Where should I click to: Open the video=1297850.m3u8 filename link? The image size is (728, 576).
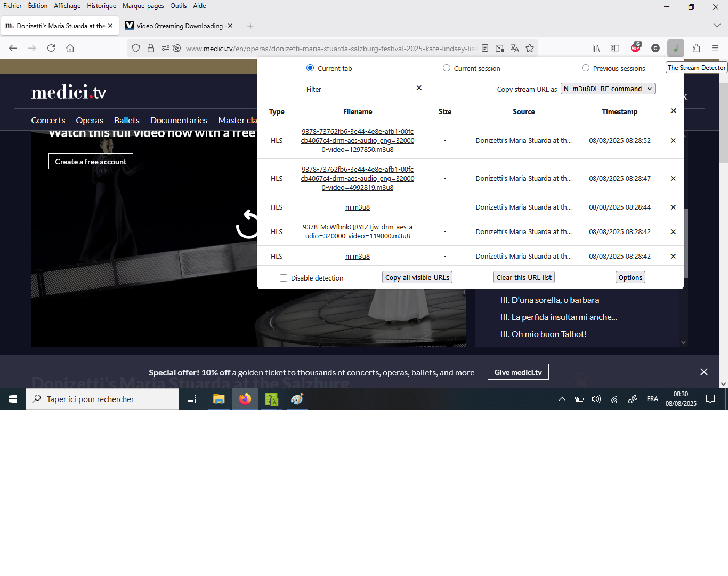point(358,141)
